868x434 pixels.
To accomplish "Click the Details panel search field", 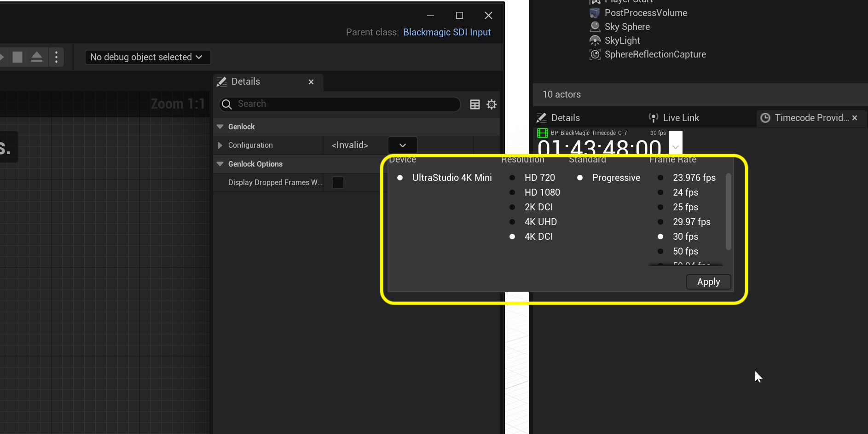I will [340, 104].
